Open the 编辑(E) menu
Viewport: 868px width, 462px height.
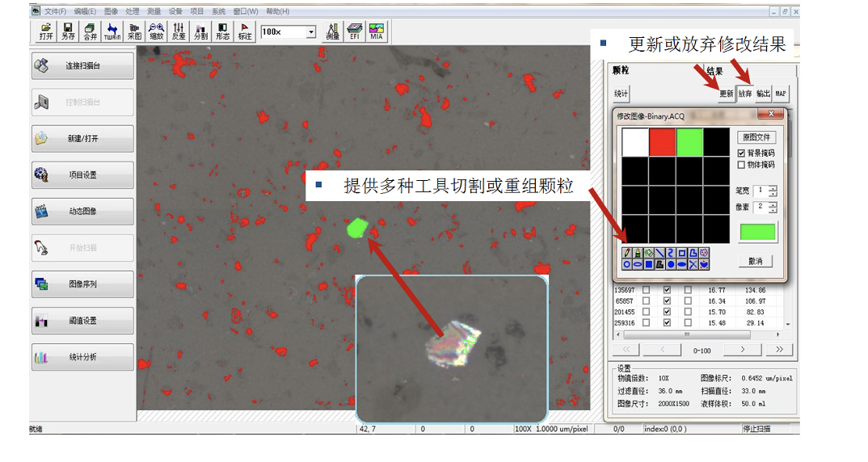[85, 11]
